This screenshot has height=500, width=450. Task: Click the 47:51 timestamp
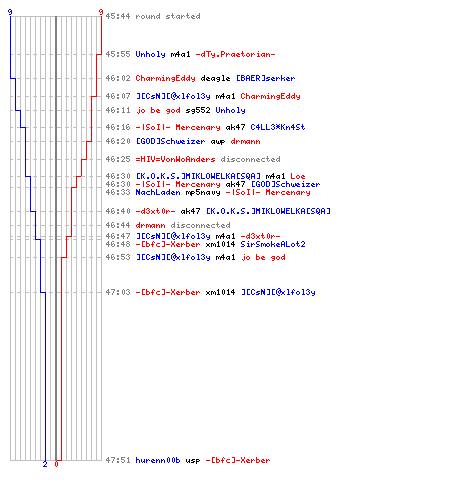click(x=118, y=460)
